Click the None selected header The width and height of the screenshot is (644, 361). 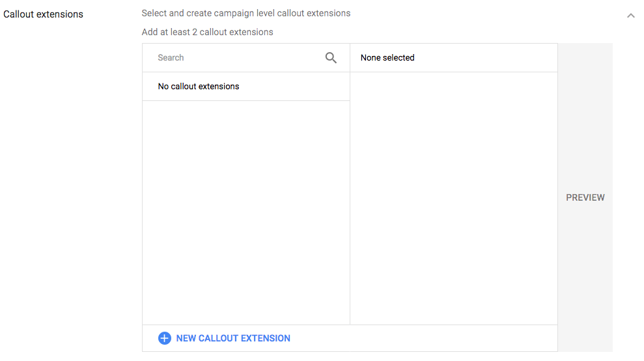coord(387,58)
